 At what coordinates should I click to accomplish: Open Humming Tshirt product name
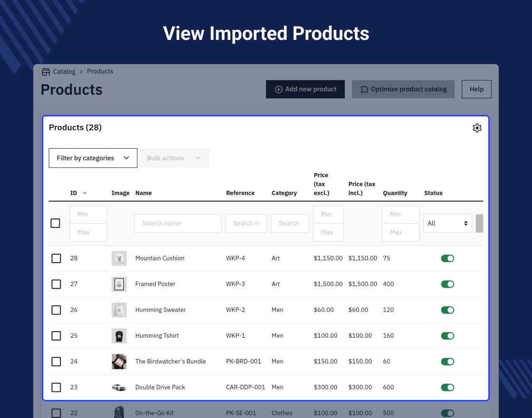[157, 335]
